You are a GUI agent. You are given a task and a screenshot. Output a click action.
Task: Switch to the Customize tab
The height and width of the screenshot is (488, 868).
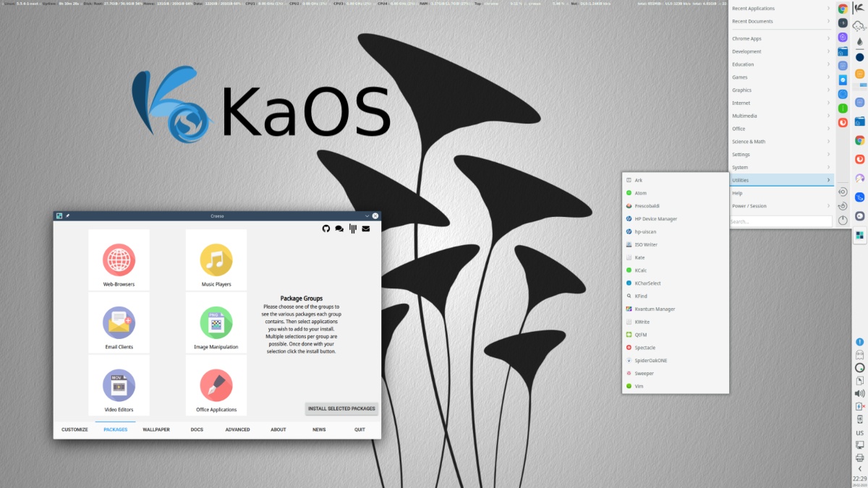click(x=75, y=429)
